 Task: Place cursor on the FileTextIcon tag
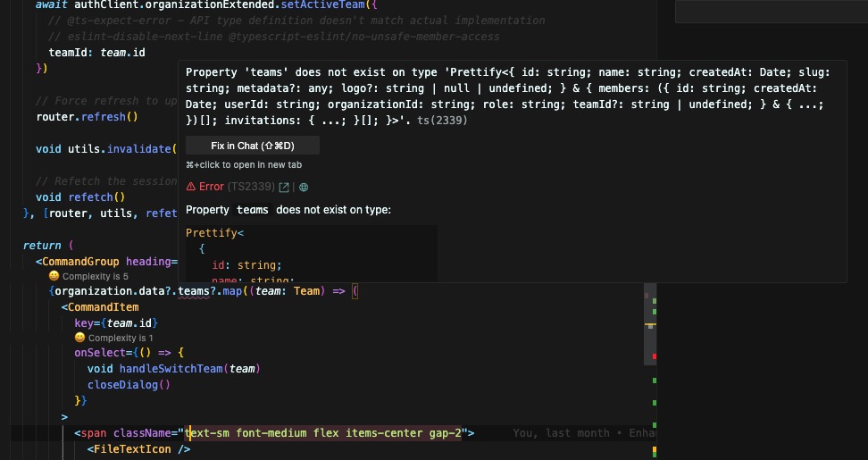(x=139, y=449)
